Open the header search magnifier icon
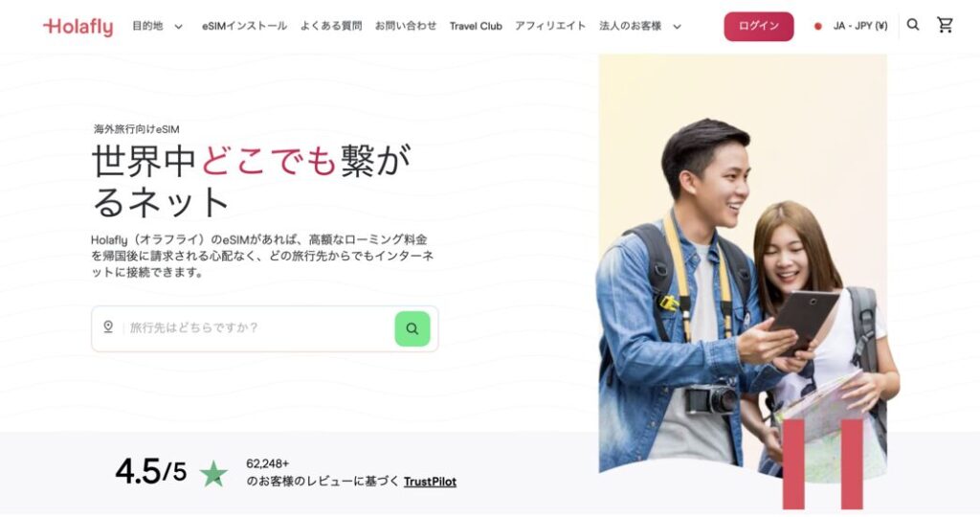This screenshot has height=517, width=980. [x=913, y=25]
